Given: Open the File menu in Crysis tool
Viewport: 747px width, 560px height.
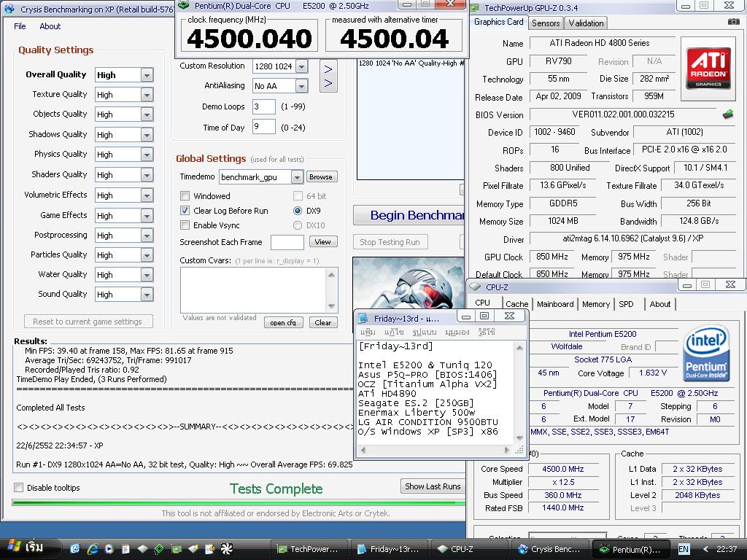Looking at the screenshot, I should click(20, 26).
